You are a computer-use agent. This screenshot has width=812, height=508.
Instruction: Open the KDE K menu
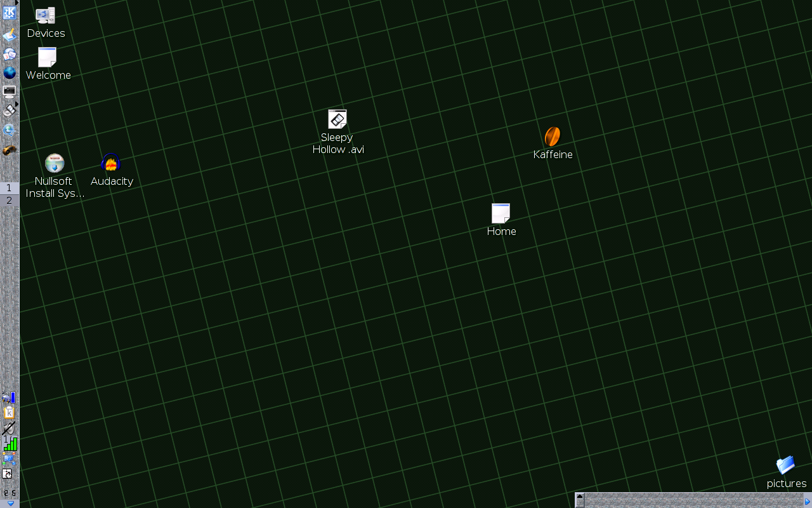point(10,13)
